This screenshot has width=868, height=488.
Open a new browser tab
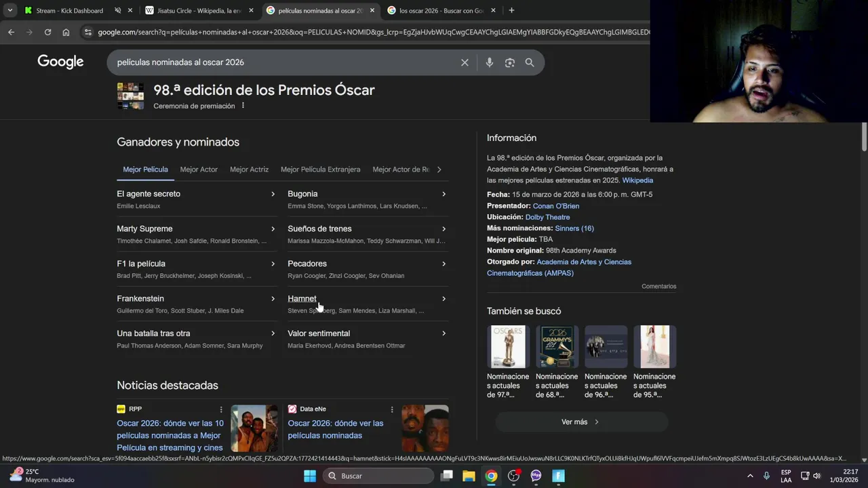coord(511,10)
